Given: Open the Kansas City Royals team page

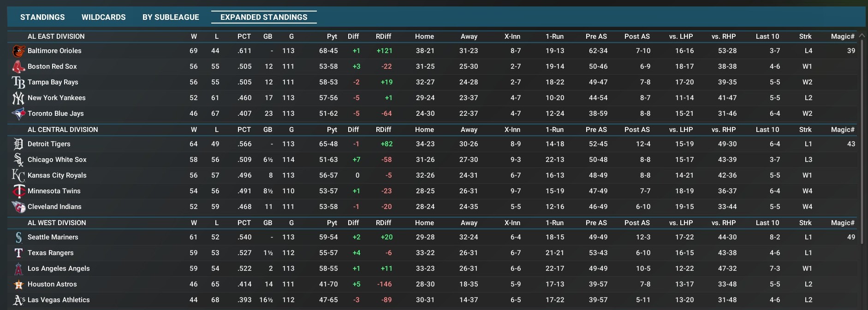Looking at the screenshot, I should point(57,175).
